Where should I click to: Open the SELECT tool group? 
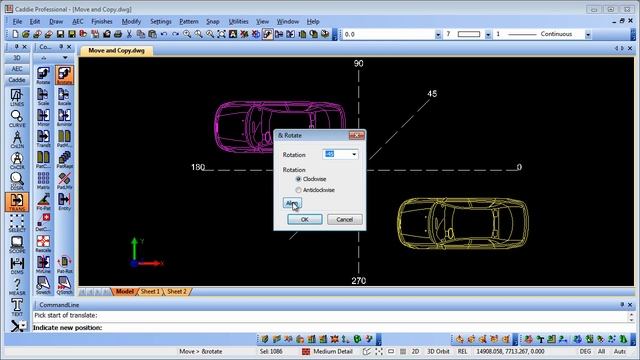[x=17, y=223]
